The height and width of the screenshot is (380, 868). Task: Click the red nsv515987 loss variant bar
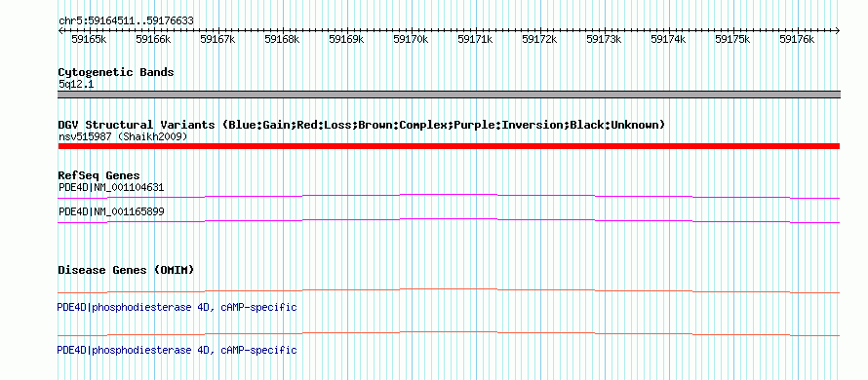449,146
